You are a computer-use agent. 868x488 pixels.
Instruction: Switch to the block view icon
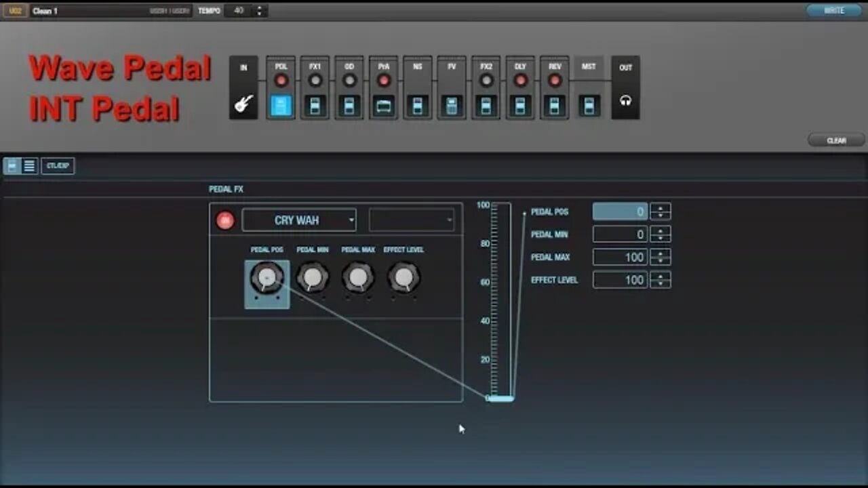coord(13,165)
